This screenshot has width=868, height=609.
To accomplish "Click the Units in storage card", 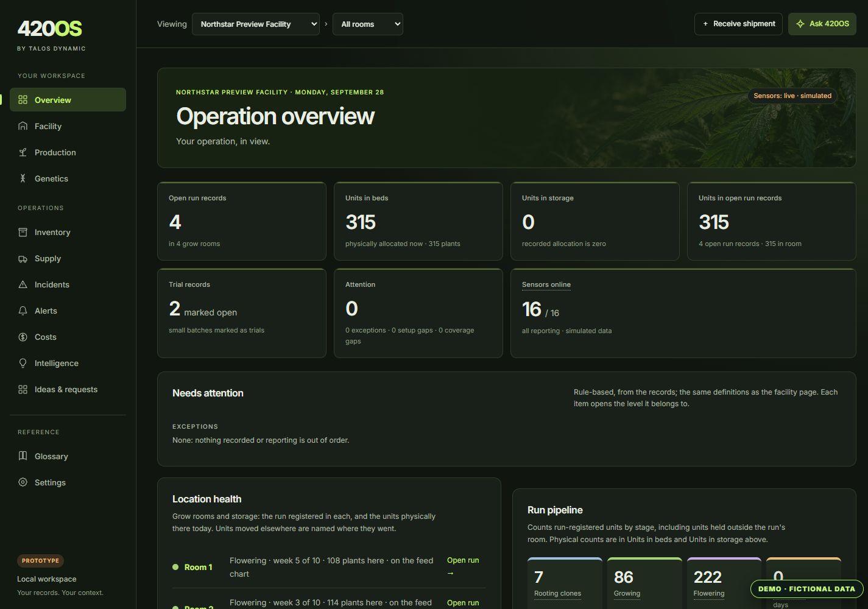I will tap(595, 221).
